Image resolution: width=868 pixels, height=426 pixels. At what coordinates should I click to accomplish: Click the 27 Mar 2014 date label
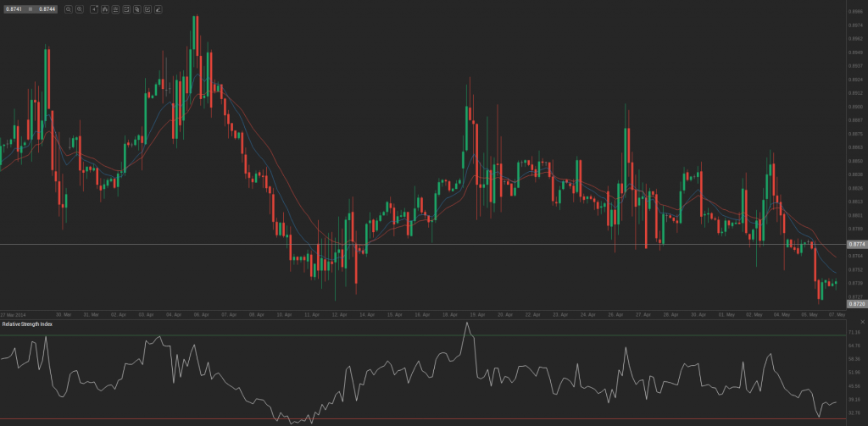pos(14,314)
